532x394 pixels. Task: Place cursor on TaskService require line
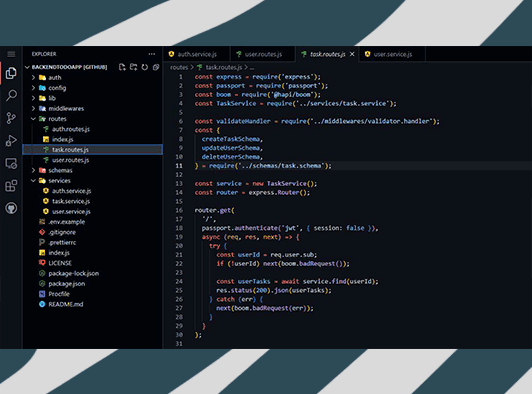295,104
